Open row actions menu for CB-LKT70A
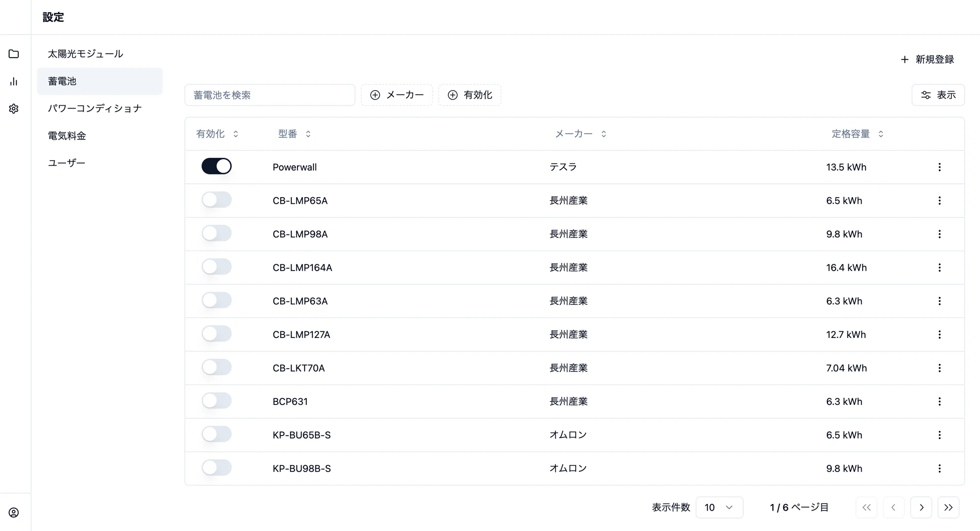 pyautogui.click(x=939, y=368)
